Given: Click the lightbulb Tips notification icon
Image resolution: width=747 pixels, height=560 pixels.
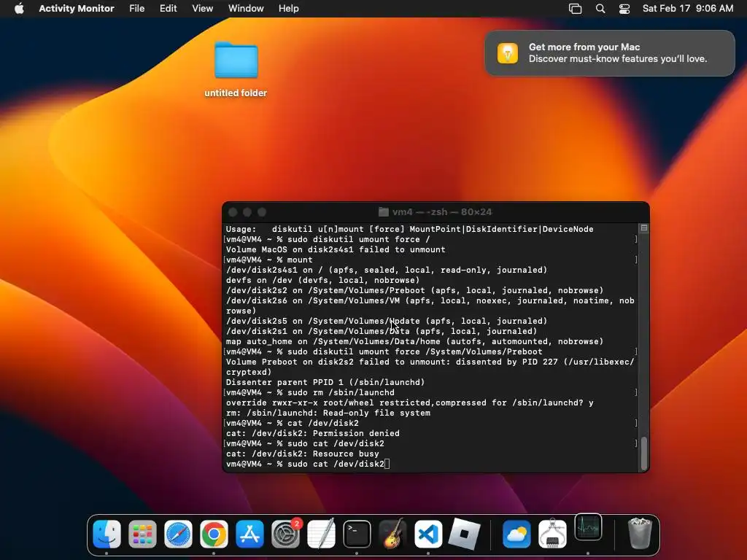Looking at the screenshot, I should pyautogui.click(x=508, y=52).
